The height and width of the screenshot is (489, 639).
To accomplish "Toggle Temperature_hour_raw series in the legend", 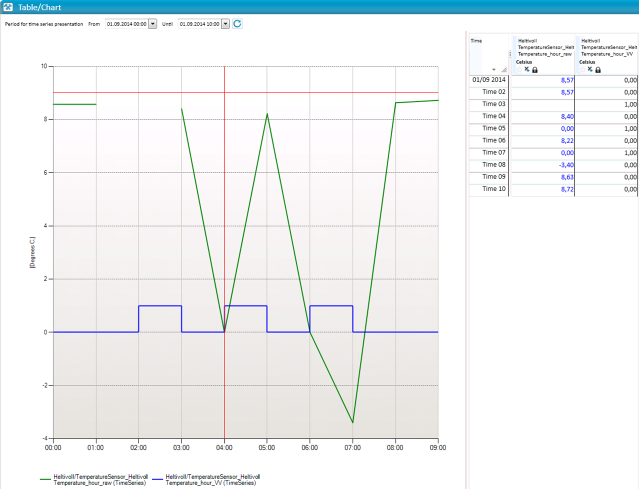I will click(98, 479).
